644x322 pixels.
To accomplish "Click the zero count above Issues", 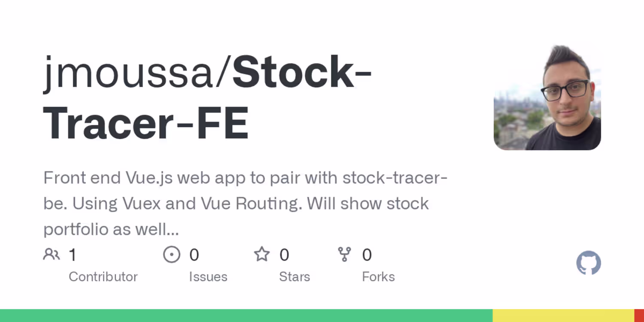I will click(194, 255).
